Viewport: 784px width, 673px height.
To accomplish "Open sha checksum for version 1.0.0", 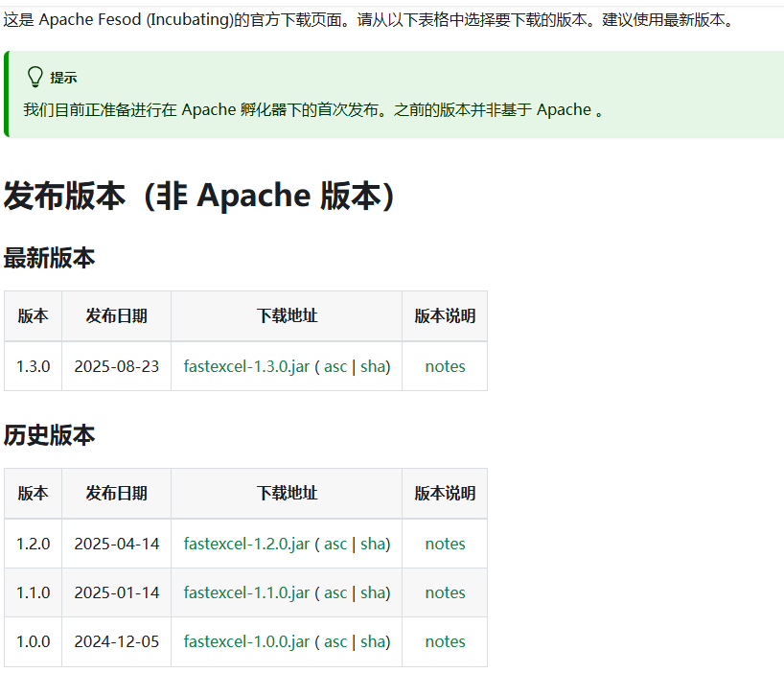I will click(x=373, y=641).
